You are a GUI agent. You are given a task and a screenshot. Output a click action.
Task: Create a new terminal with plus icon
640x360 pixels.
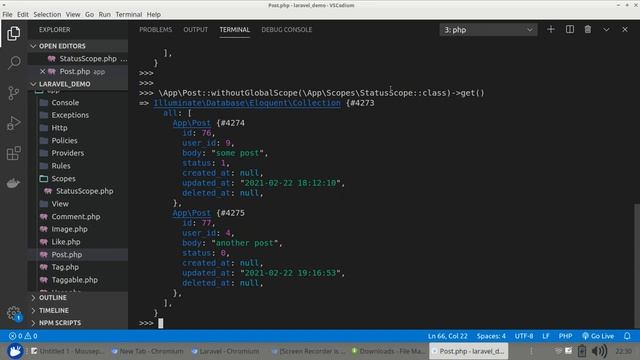tap(551, 29)
